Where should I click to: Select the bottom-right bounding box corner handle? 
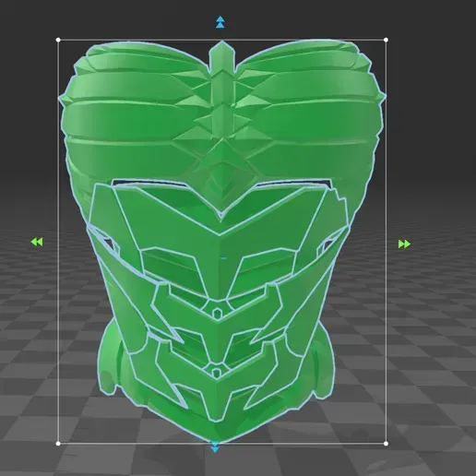click(x=387, y=444)
